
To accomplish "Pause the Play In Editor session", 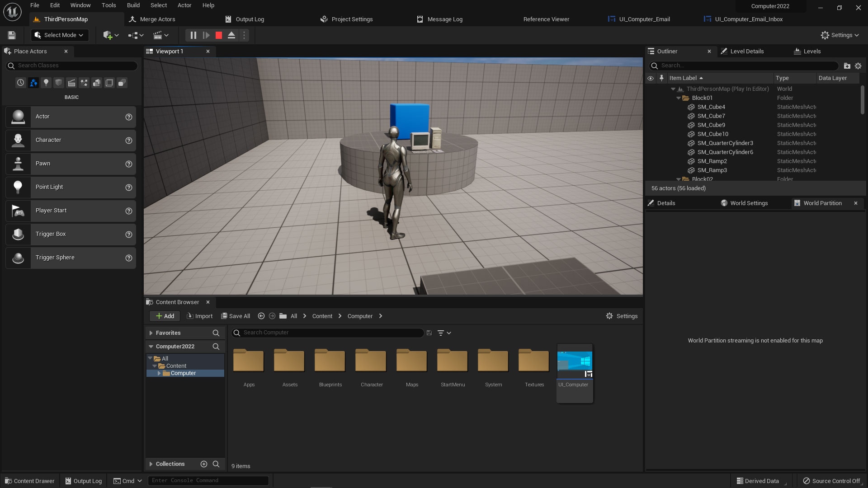I will (x=193, y=35).
